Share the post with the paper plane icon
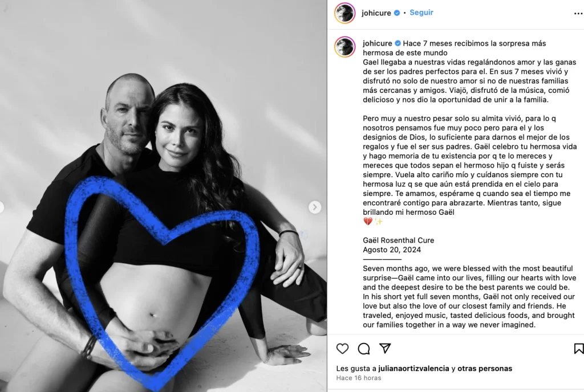 tap(385, 348)
